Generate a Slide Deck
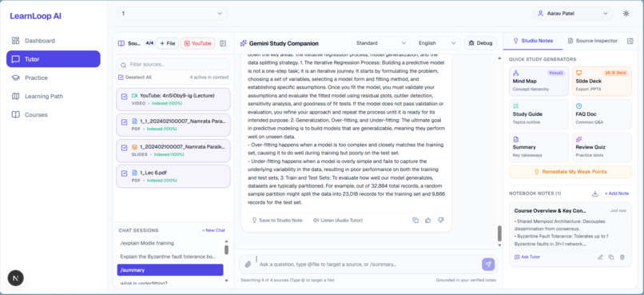Viewport: 644px width, 295px height. tap(602, 81)
